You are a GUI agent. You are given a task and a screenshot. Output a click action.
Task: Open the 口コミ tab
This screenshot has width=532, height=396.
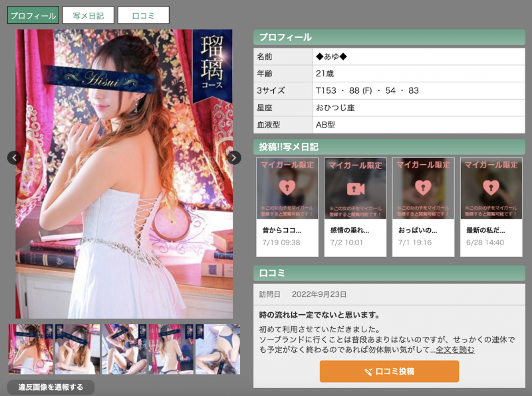(144, 14)
